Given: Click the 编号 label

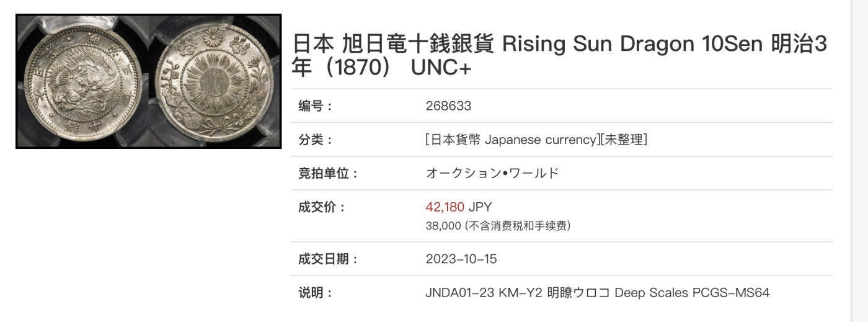Looking at the screenshot, I should [x=316, y=106].
